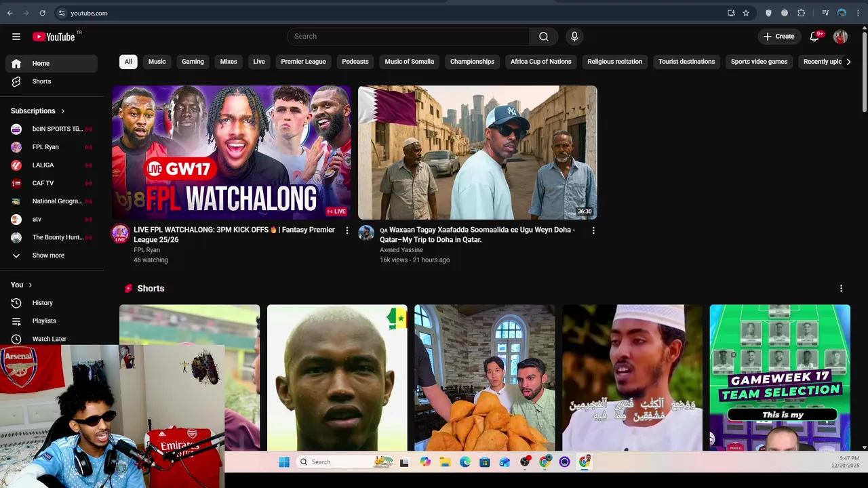
Task: Open beIN SPORTS subscription channel
Action: point(52,129)
